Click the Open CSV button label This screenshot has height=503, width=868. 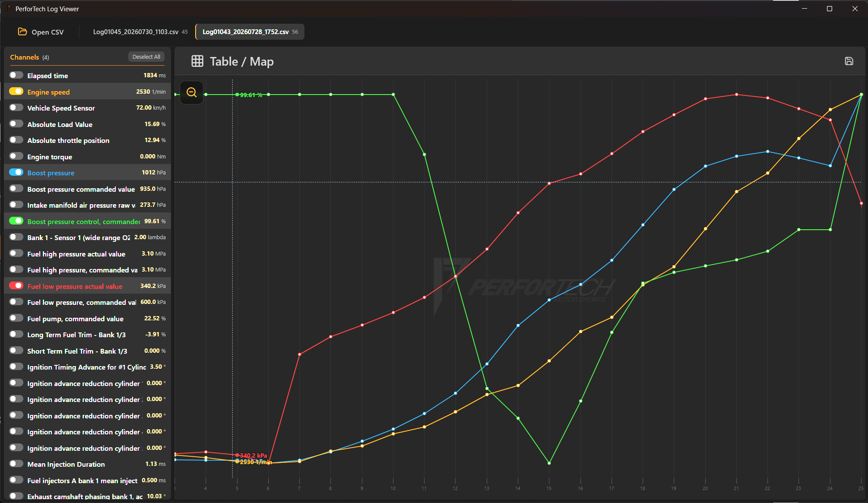pos(48,32)
